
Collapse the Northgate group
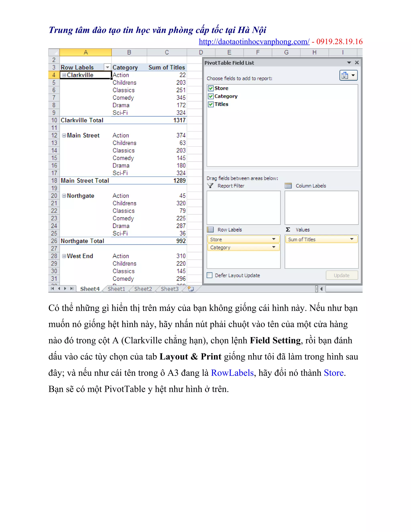[64, 196]
